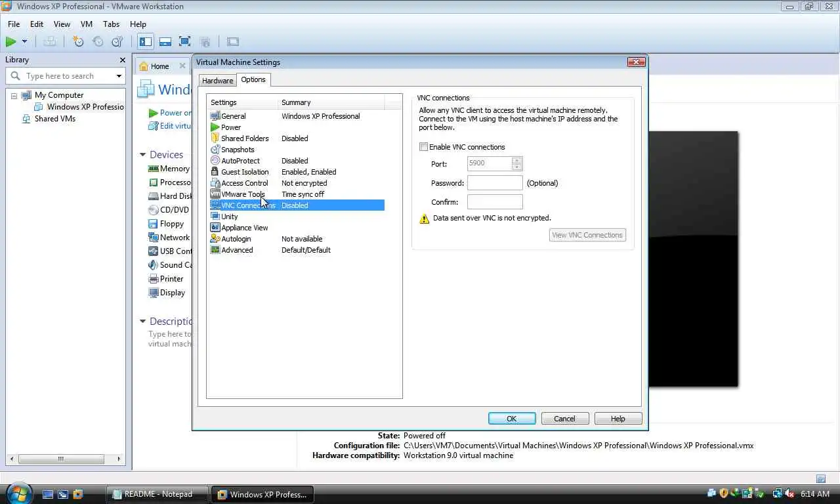Switch to README - Notepad taskbar button
This screenshot has width=840, height=504.
(x=157, y=494)
